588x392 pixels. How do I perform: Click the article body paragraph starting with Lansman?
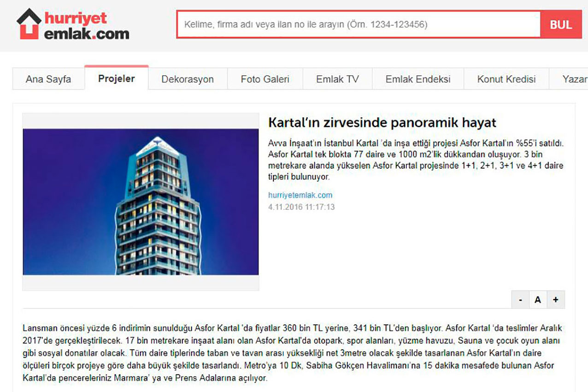(292, 353)
